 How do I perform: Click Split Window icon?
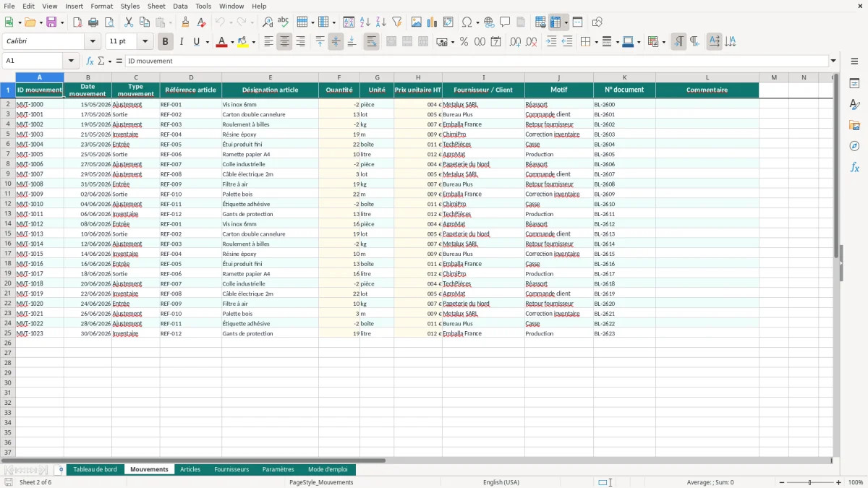click(x=577, y=22)
